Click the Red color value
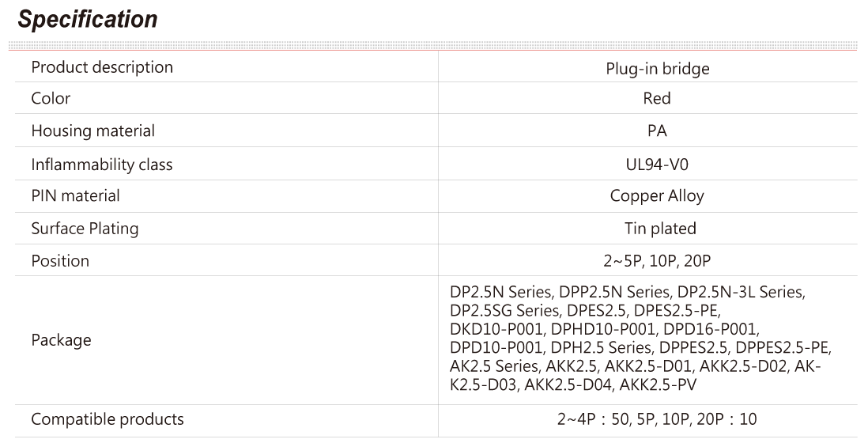The width and height of the screenshot is (868, 443). click(657, 99)
